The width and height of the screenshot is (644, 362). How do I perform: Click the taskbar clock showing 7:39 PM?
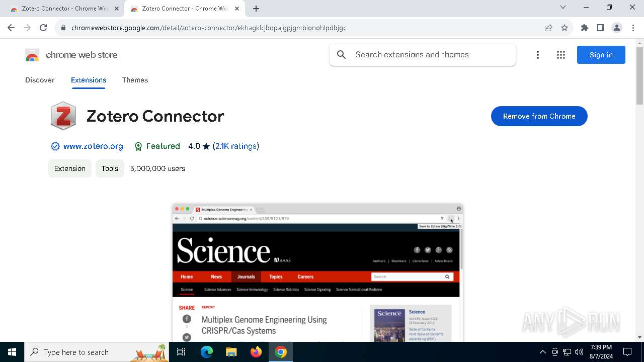601,352
